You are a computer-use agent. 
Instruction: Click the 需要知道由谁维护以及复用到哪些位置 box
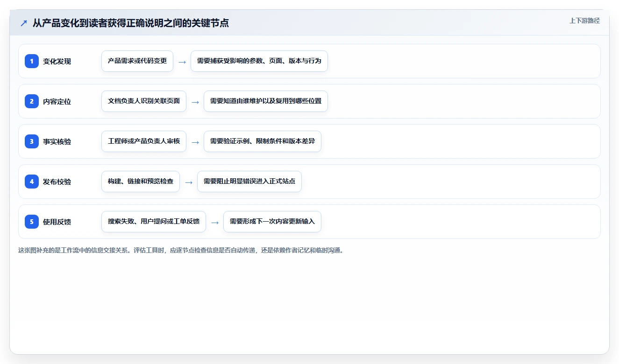tap(266, 101)
